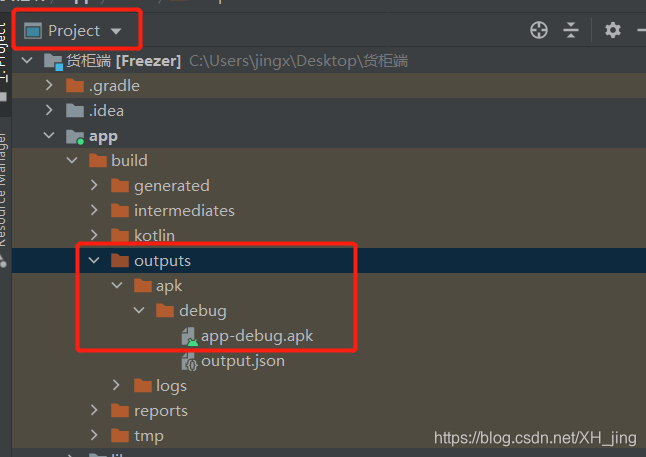Collapse the app module chevron
This screenshot has width=646, height=457.
coord(49,136)
